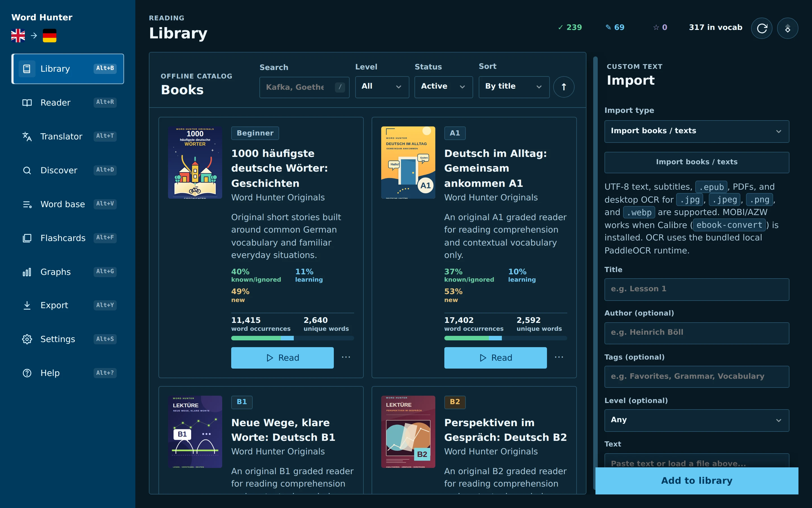The width and height of the screenshot is (812, 508).
Task: Switch to the Translator section
Action: click(x=68, y=136)
